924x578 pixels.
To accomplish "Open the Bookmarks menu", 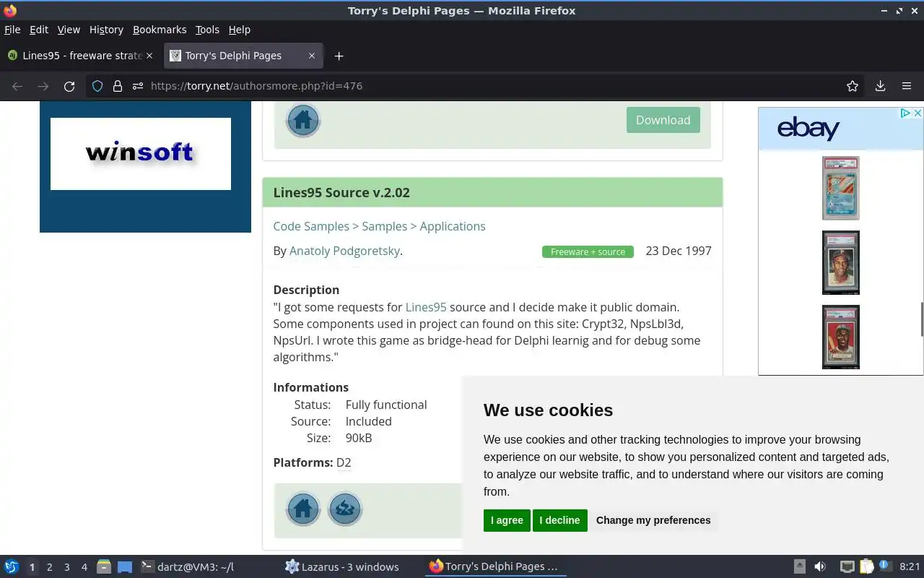I will (x=160, y=30).
